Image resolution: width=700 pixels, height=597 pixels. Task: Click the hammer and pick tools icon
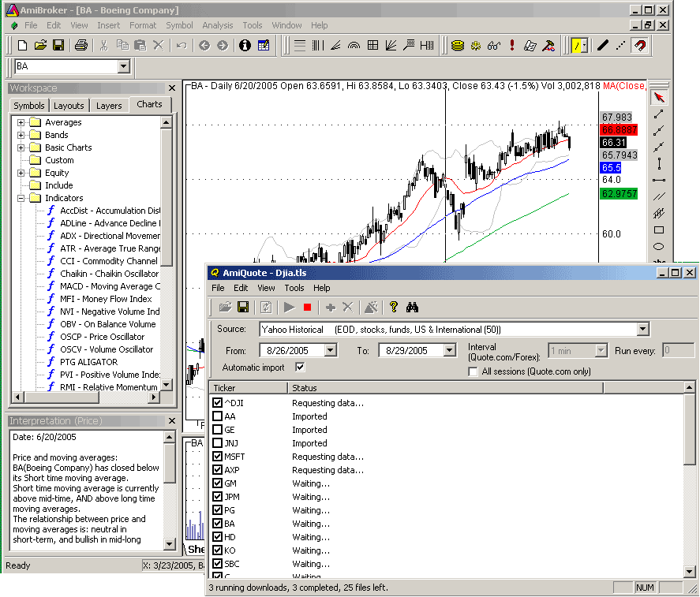tap(548, 45)
